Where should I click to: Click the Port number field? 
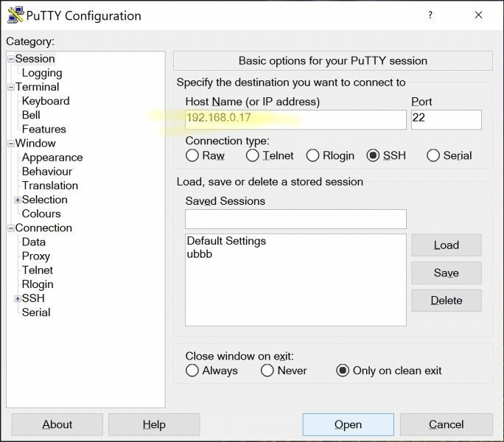[x=445, y=119]
